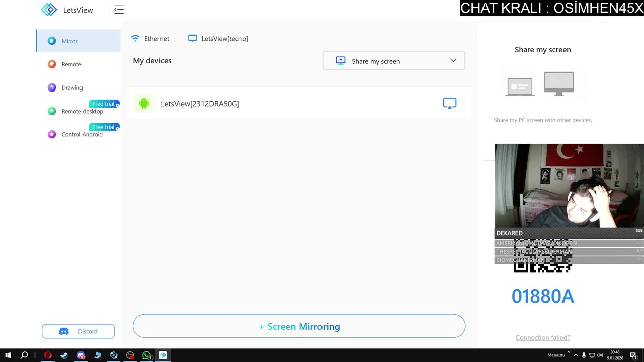Select device LetsView[2312DRA50G]
644x362 pixels.
[299, 103]
